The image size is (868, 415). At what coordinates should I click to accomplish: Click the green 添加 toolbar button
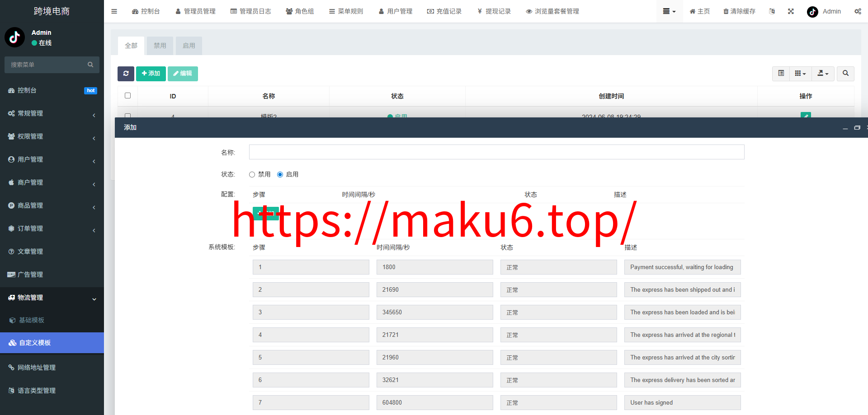point(151,74)
